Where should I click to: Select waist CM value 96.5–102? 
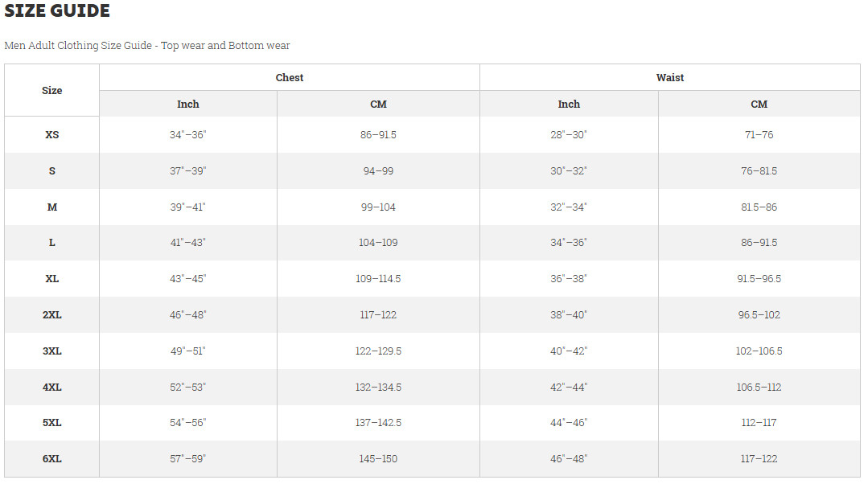pos(759,314)
